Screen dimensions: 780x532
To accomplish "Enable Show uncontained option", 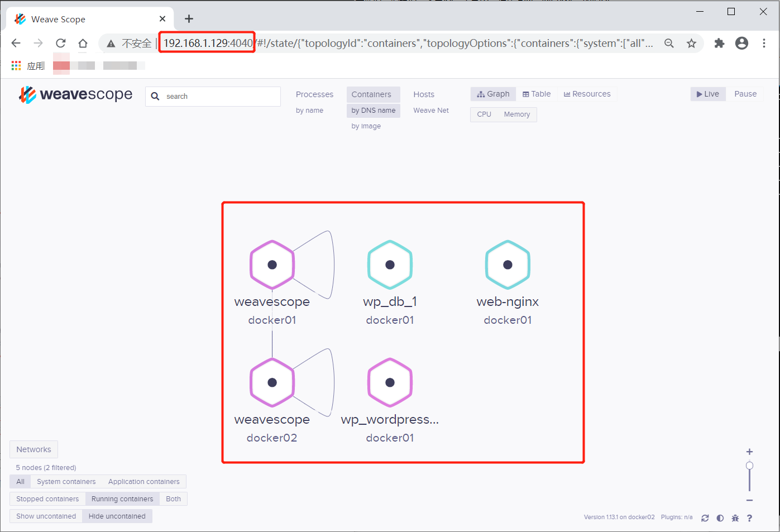I will pyautogui.click(x=46, y=516).
